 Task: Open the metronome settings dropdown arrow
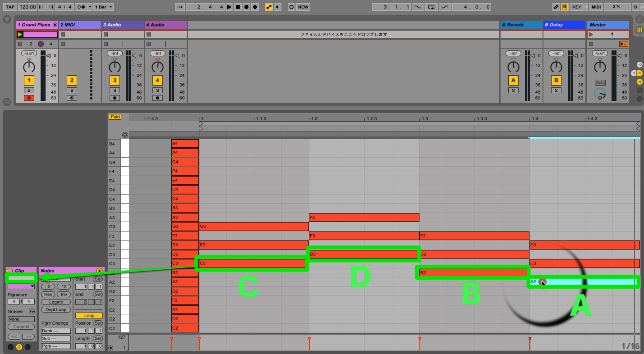[90, 7]
